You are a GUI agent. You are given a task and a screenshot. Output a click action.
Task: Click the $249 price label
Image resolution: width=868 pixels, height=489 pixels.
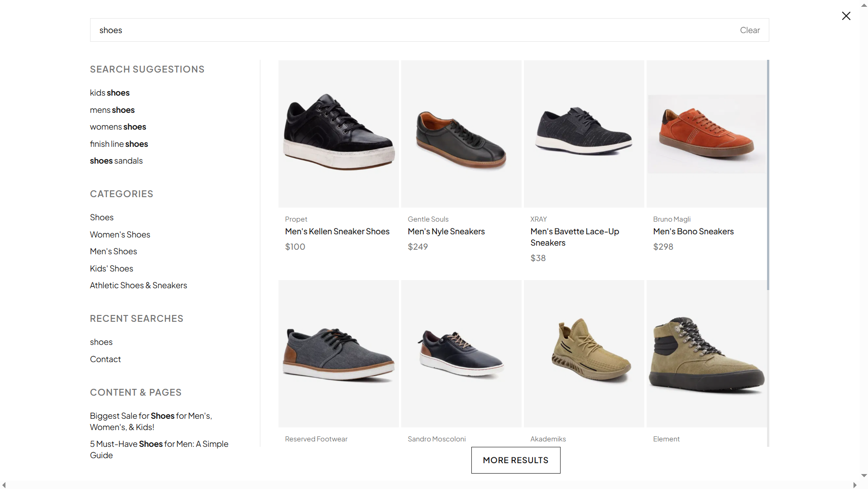pyautogui.click(x=417, y=247)
